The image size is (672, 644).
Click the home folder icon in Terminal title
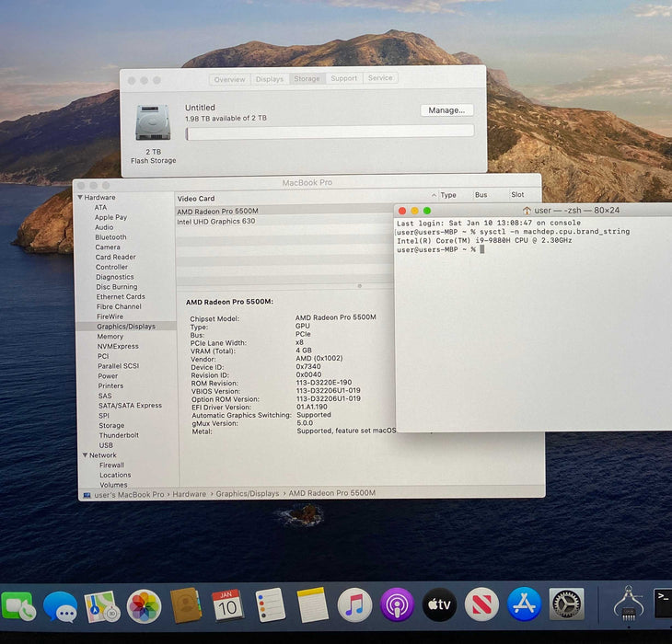(527, 211)
